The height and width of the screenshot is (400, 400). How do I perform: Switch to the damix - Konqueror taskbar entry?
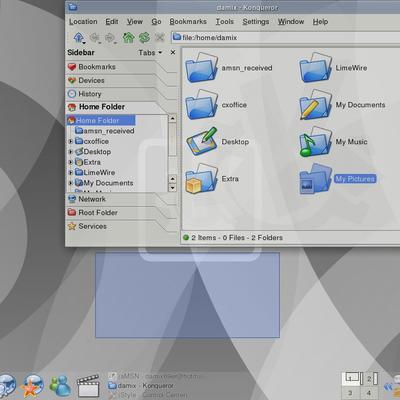(141, 386)
